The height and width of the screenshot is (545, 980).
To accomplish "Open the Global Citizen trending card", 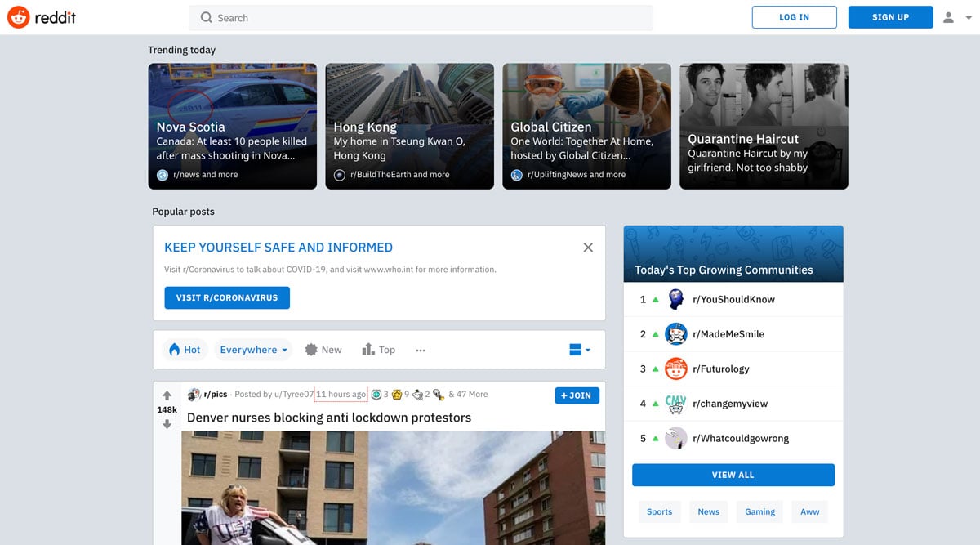I will [586, 127].
